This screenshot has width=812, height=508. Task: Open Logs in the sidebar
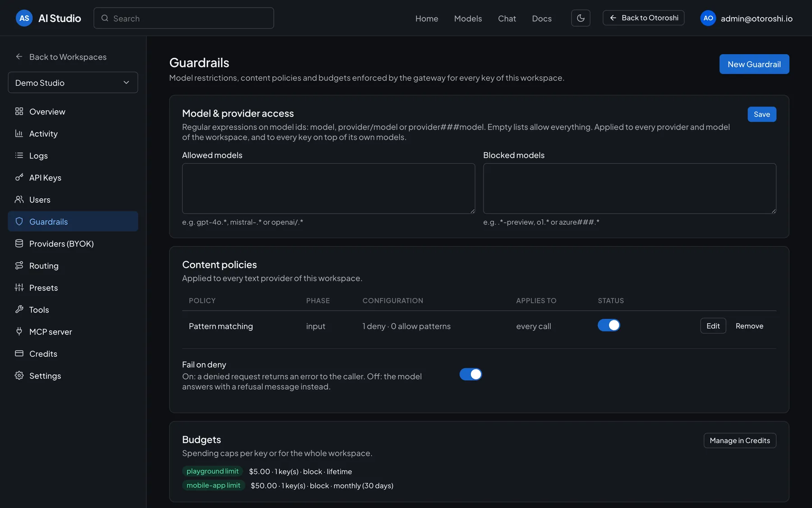(73, 156)
